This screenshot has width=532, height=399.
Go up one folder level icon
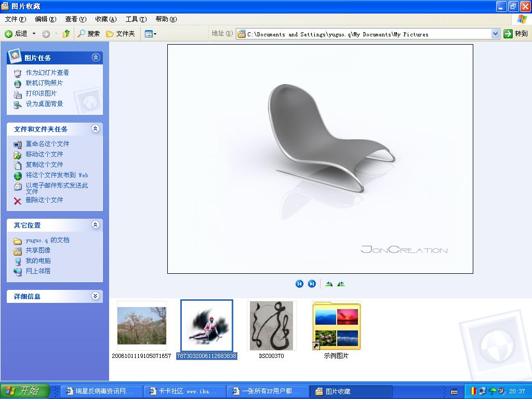pos(66,33)
